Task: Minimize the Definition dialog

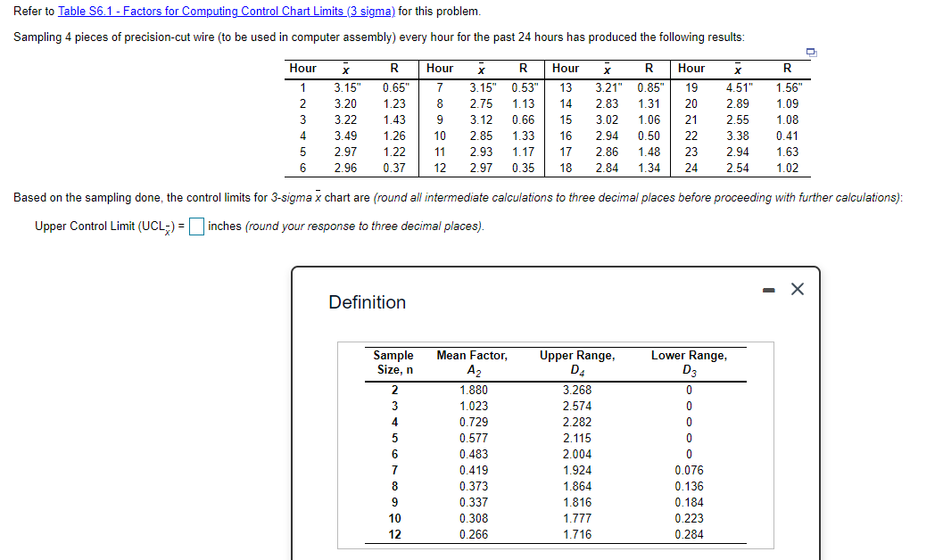Action: click(x=769, y=290)
